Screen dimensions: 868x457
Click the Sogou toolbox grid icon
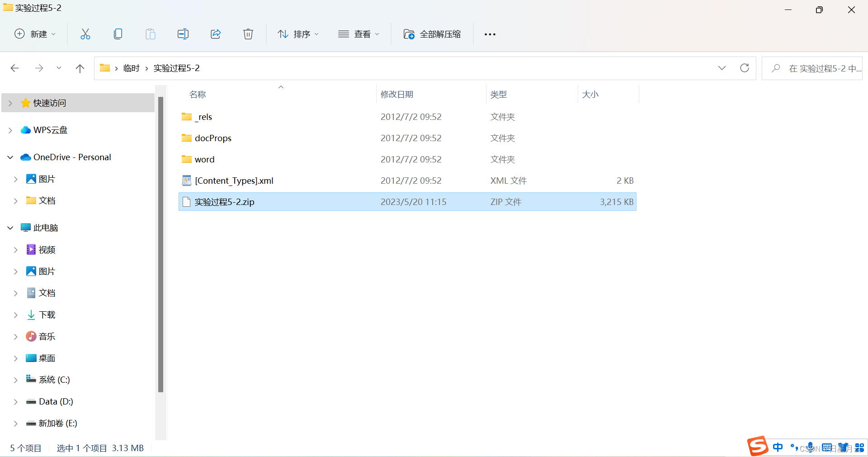(x=859, y=447)
